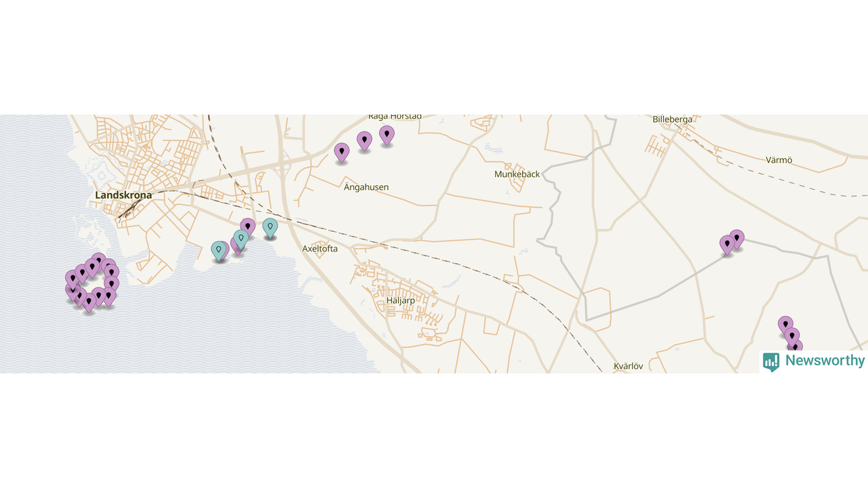Screen dimensions: 868x488
Task: Click the Billeberga place label
Action: coord(673,119)
